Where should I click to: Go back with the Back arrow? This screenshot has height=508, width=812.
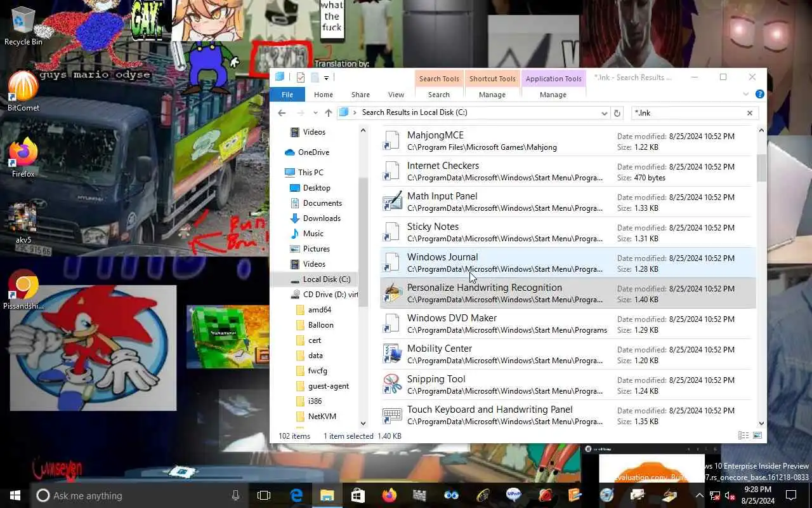(x=282, y=112)
